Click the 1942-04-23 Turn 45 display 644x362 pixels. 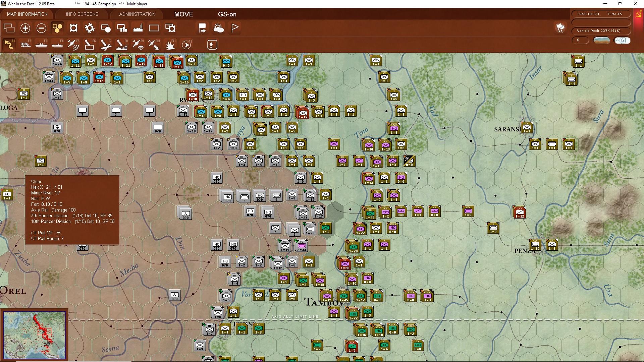(601, 14)
